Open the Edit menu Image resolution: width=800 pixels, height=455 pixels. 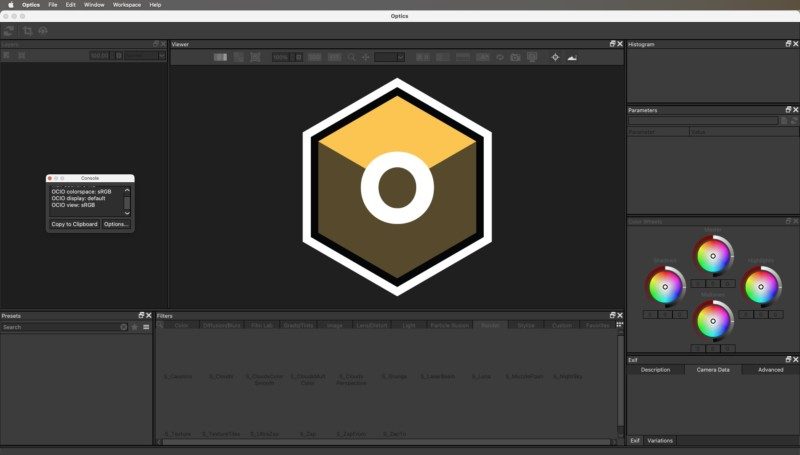point(70,5)
